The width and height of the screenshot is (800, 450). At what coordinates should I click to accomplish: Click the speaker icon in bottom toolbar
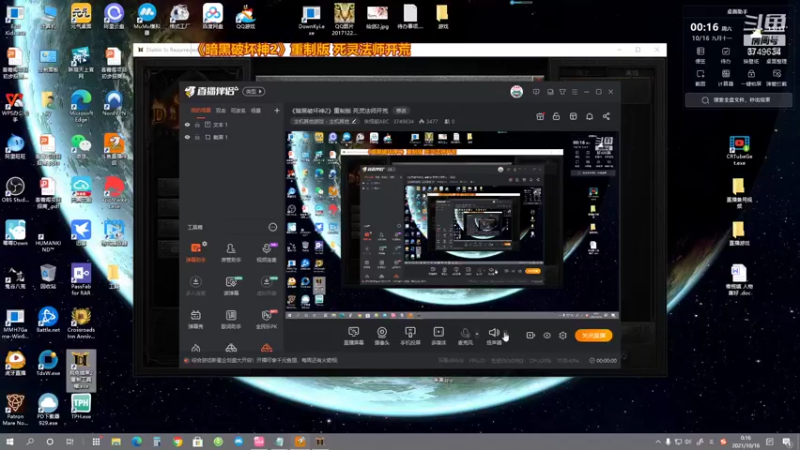pos(493,334)
